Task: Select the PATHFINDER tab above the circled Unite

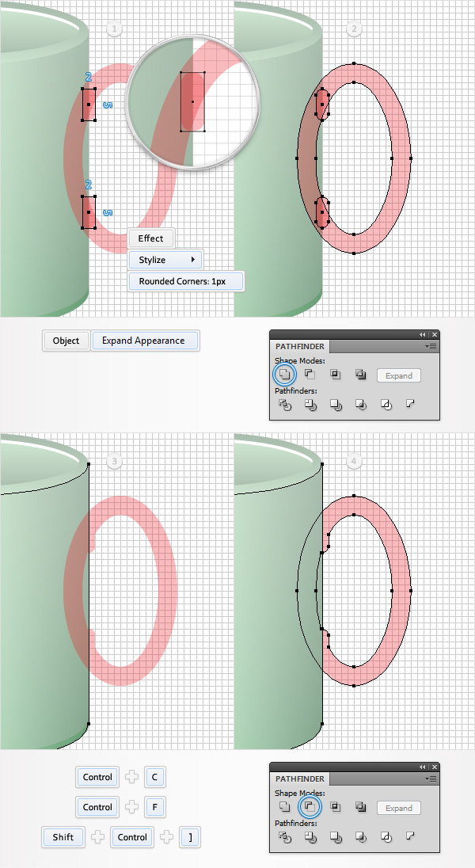Action: pyautogui.click(x=299, y=347)
